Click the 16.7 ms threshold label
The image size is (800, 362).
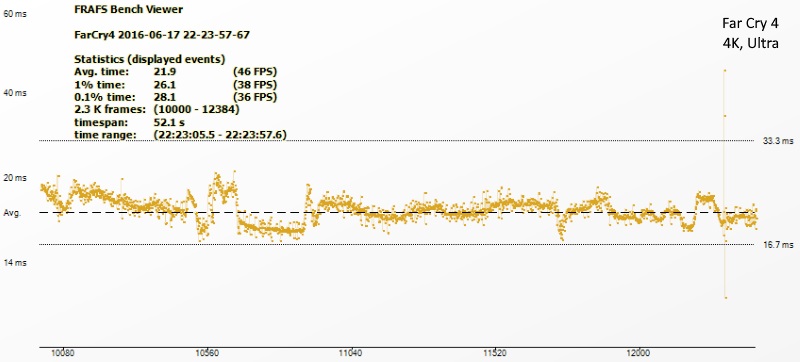point(778,245)
